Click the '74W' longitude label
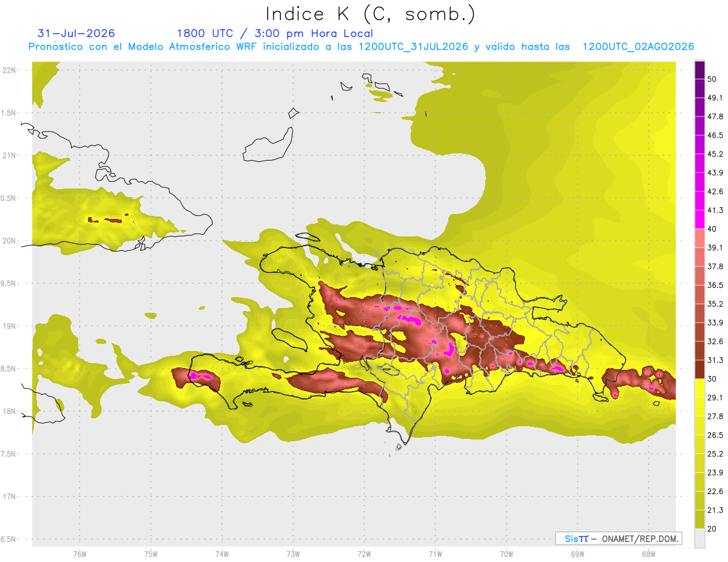Image resolution: width=728 pixels, height=562 pixels. click(x=221, y=554)
